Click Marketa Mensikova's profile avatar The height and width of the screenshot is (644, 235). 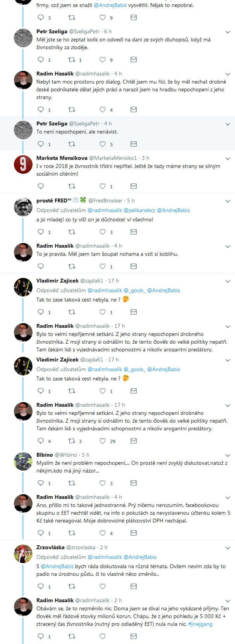[23, 164]
